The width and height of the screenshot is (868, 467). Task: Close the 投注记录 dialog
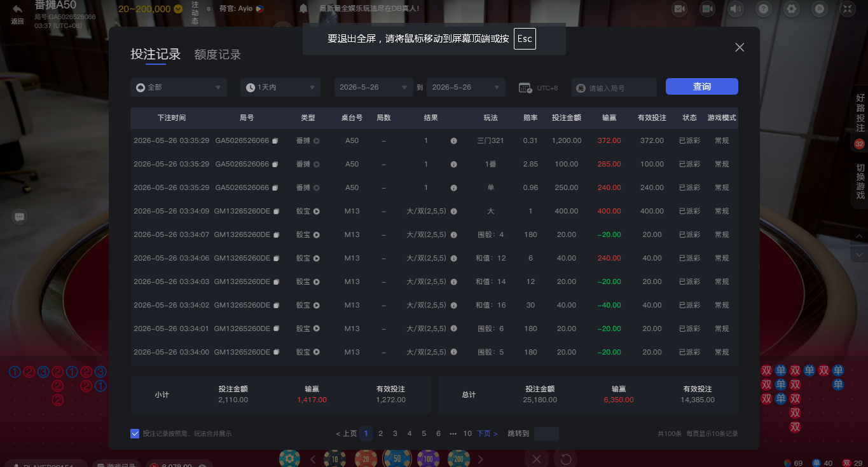(740, 47)
